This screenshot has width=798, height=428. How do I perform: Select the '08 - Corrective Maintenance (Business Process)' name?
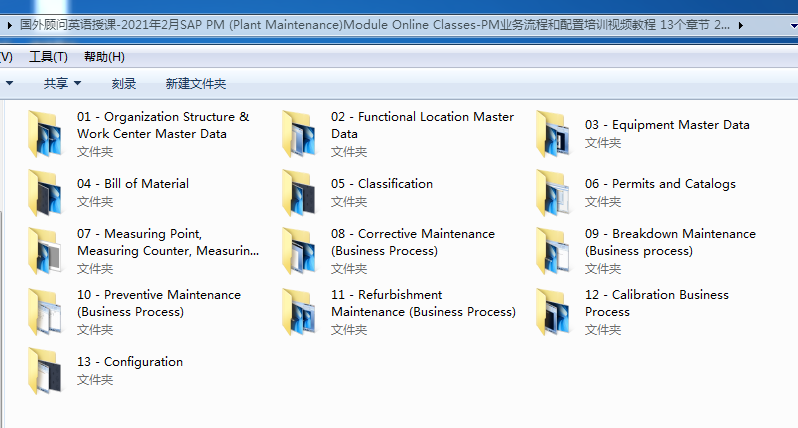pyautogui.click(x=413, y=242)
